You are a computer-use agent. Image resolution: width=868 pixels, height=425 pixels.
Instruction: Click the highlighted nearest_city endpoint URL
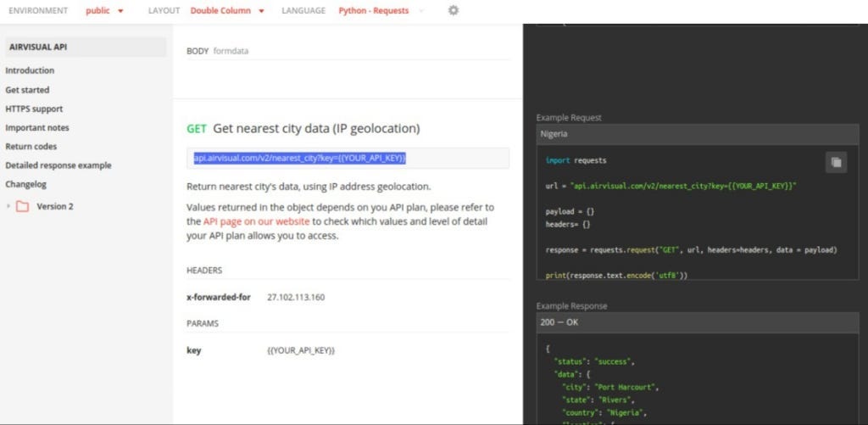click(299, 159)
